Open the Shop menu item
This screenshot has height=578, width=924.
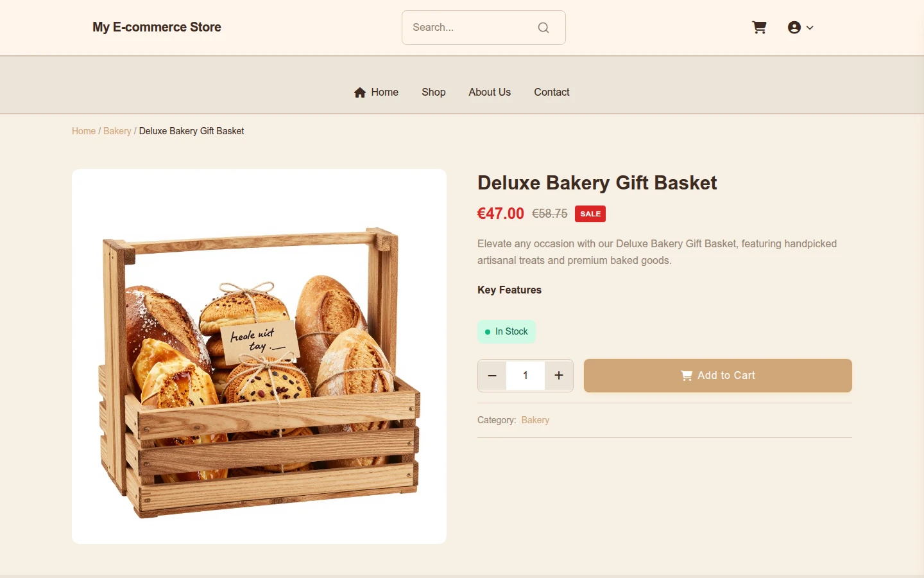point(434,92)
